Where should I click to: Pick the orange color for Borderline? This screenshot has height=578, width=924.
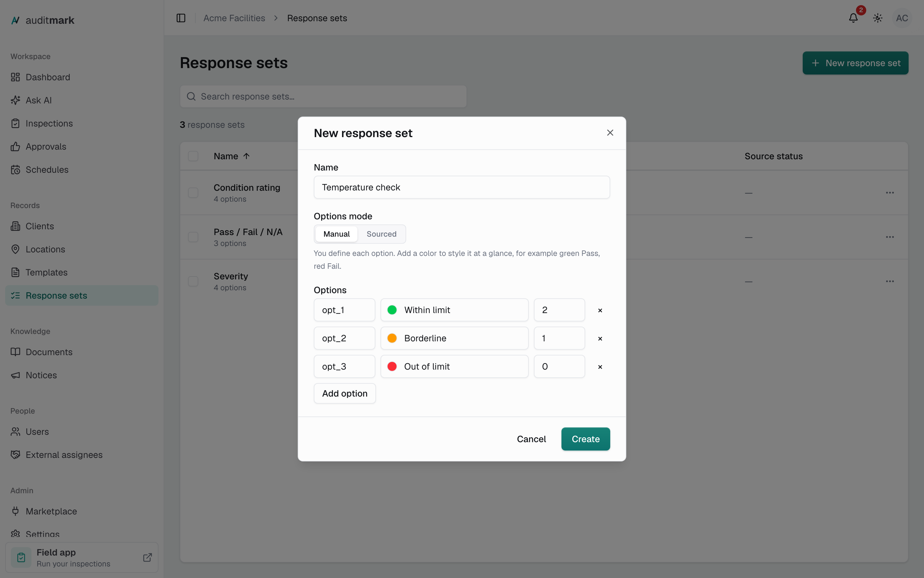(392, 338)
